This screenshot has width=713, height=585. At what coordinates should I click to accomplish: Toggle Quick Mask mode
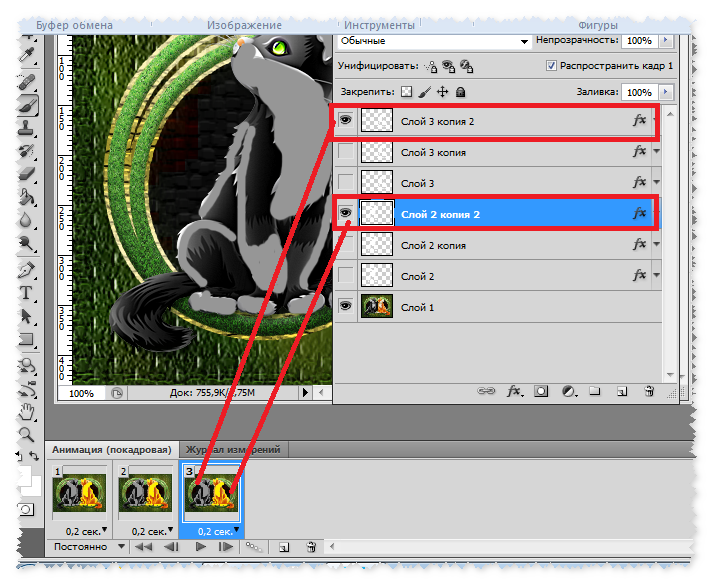point(26,510)
